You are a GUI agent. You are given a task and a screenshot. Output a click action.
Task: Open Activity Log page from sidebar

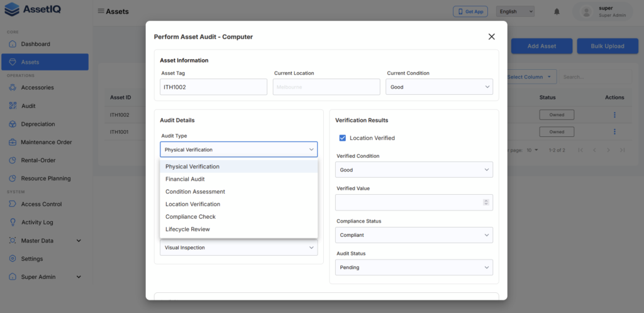point(45,222)
